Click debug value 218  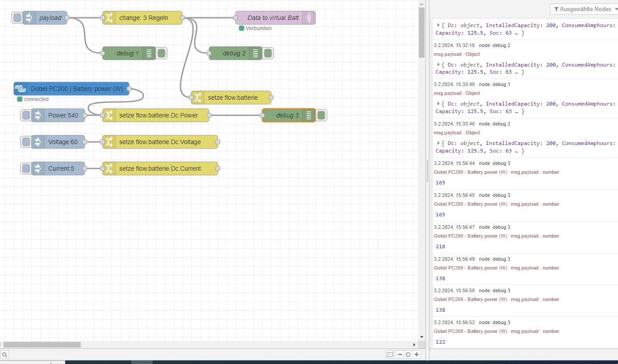441,247
